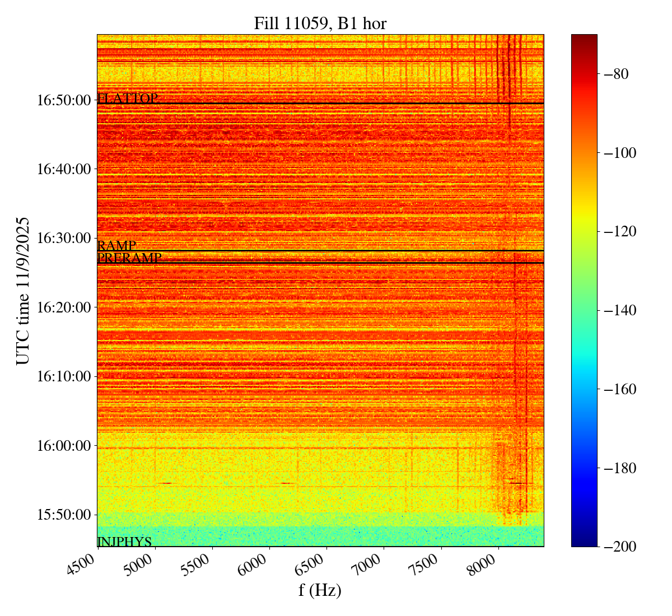Click the PRERAMP marker label
The width and height of the screenshot is (672, 616).
click(129, 258)
